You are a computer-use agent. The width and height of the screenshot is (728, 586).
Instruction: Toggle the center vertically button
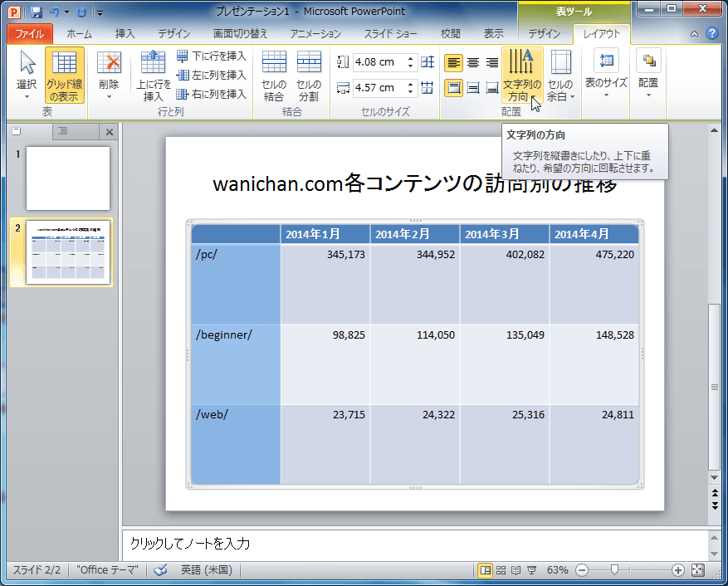click(x=473, y=88)
